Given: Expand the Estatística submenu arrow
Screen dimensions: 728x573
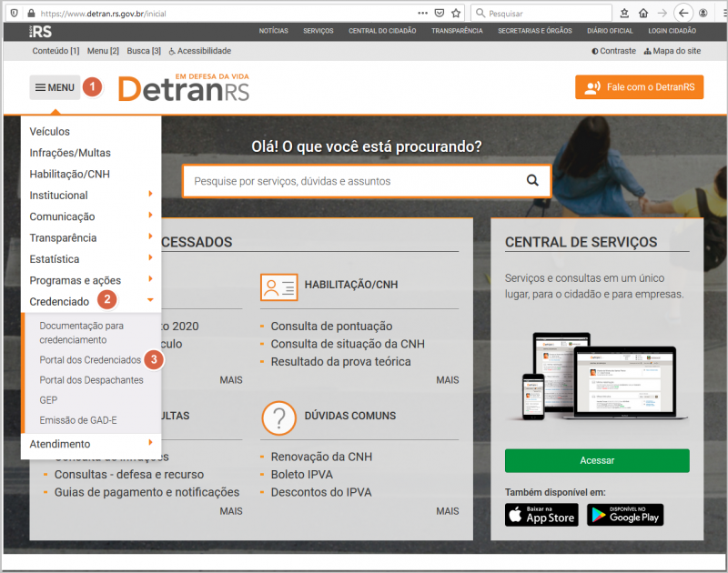Looking at the screenshot, I should coord(150,257).
